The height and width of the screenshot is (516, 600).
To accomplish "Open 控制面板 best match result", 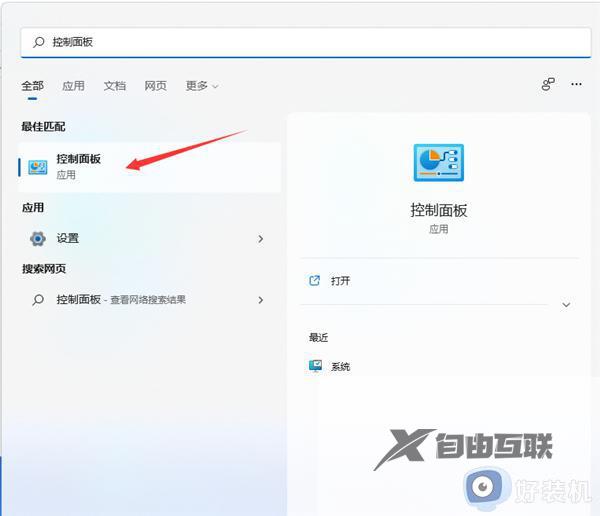I will pos(149,167).
